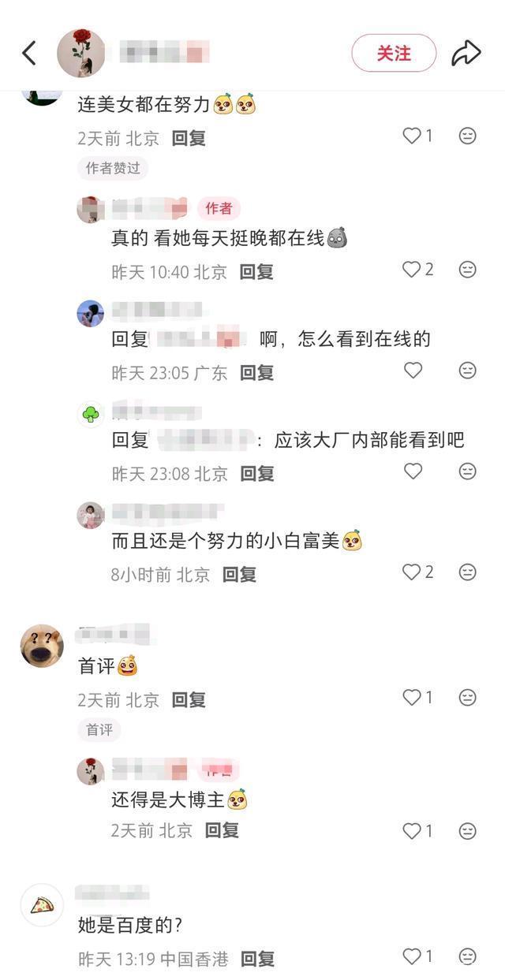This screenshot has width=505, height=980.
Task: Tap dislike face on 应该大厂内部 reply
Action: tap(468, 471)
